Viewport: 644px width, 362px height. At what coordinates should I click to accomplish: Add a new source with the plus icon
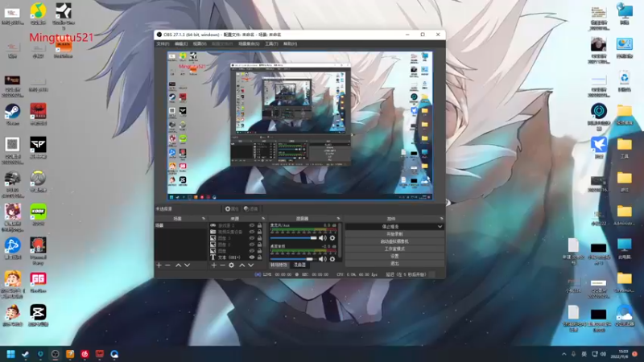tap(213, 265)
